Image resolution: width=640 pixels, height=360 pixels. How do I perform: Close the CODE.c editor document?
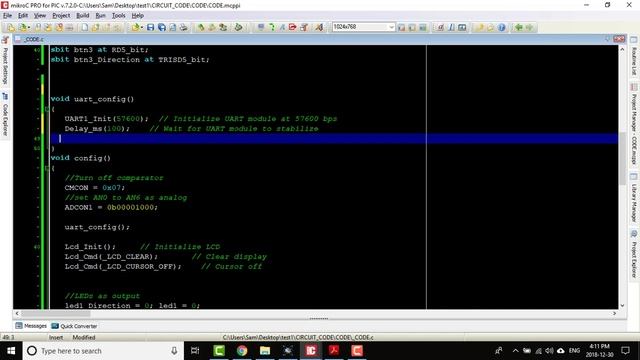tap(619, 39)
